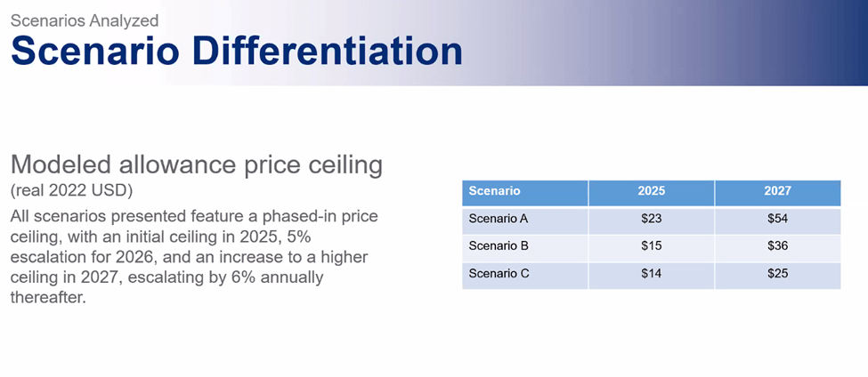
Task: Click the "Modeled allowance price ceiling" heading
Action: [x=196, y=164]
